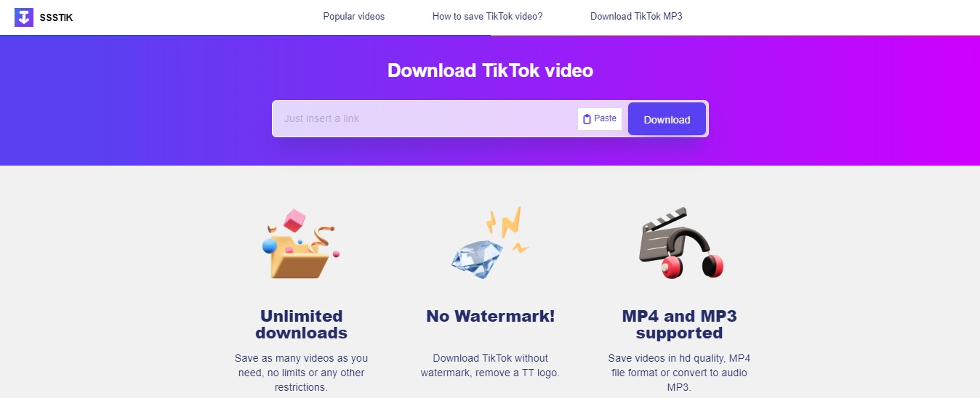980x398 pixels.
Task: Click the Paste button
Action: pyautogui.click(x=600, y=118)
